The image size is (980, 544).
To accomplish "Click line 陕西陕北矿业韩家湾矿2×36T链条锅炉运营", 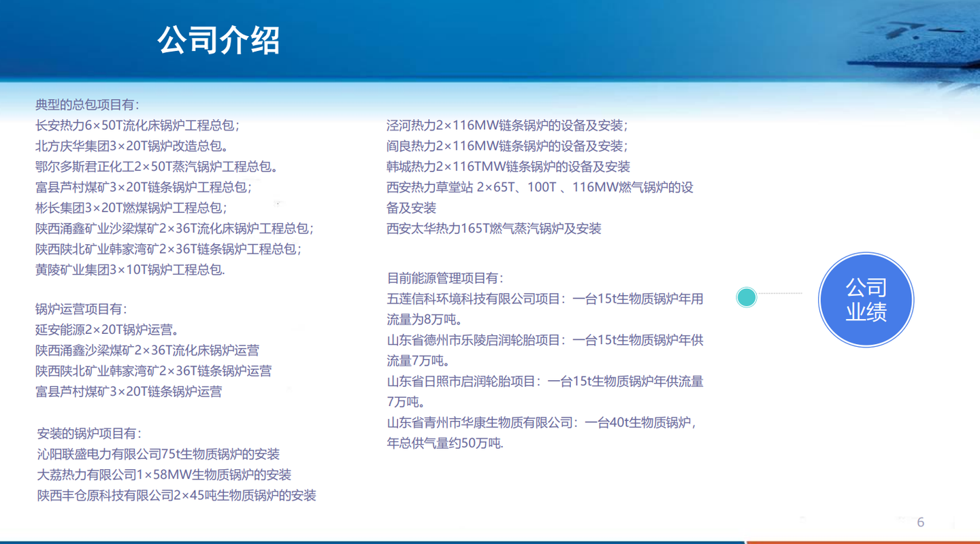I will pyautogui.click(x=154, y=371).
